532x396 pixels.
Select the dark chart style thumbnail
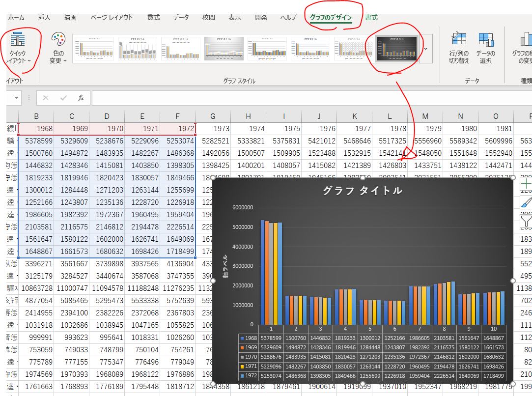(x=396, y=48)
